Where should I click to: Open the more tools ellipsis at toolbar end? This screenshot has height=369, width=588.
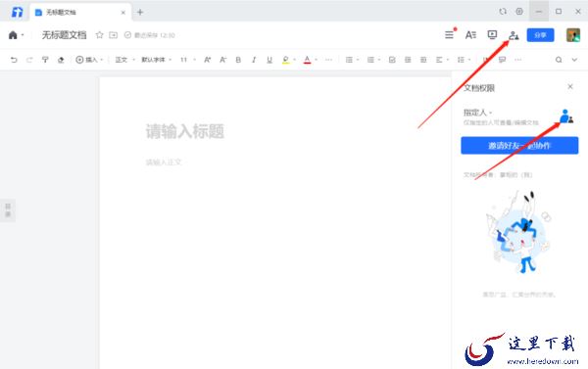(x=517, y=60)
